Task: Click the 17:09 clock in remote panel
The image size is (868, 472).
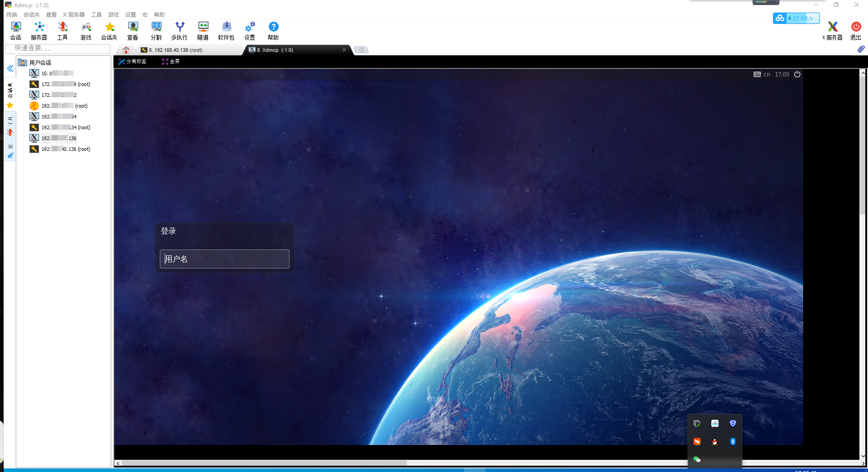Action: 782,74
